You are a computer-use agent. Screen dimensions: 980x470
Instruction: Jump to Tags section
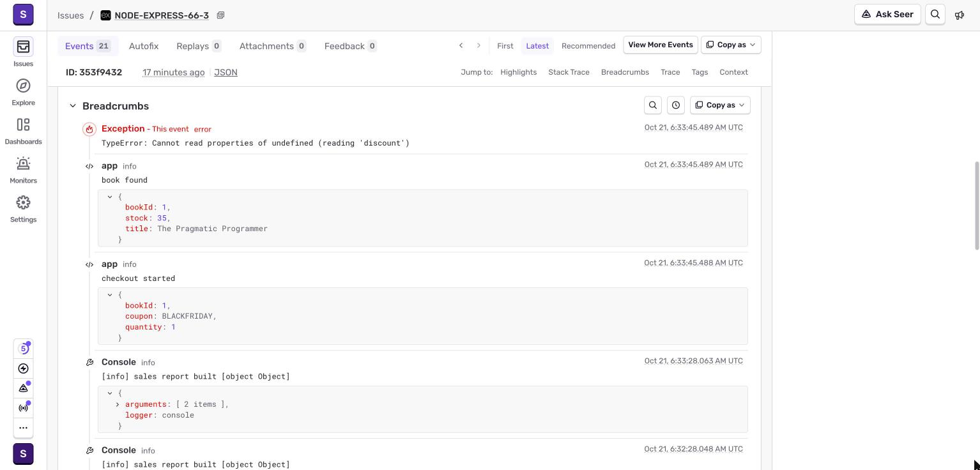[700, 72]
